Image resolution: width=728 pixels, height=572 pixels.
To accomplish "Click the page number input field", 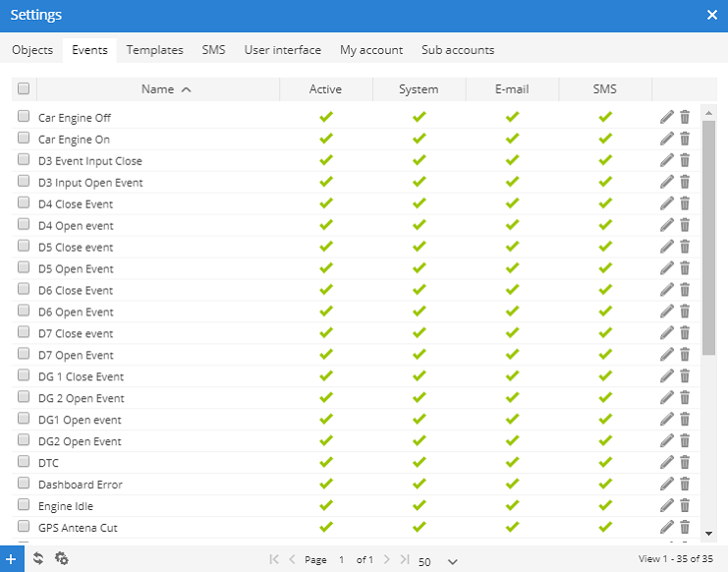I will click(342, 560).
